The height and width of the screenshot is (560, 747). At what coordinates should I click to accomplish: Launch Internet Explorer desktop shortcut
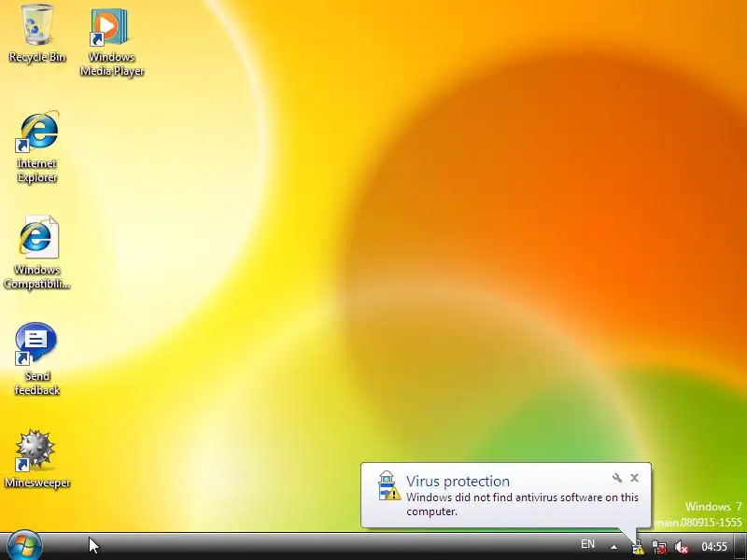tap(36, 147)
